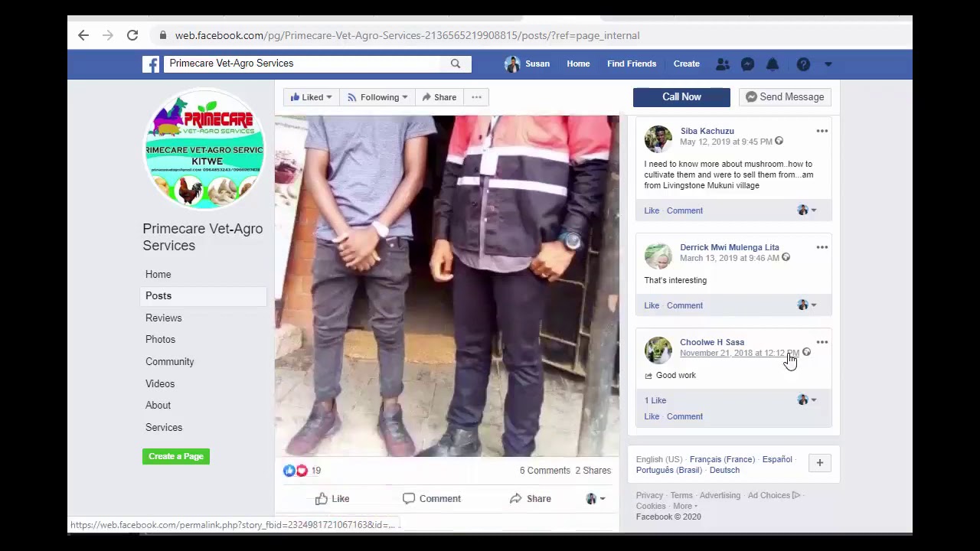Click Choolwe H Sasa's profile picture
Viewport: 980px width, 551px height.
tap(658, 350)
